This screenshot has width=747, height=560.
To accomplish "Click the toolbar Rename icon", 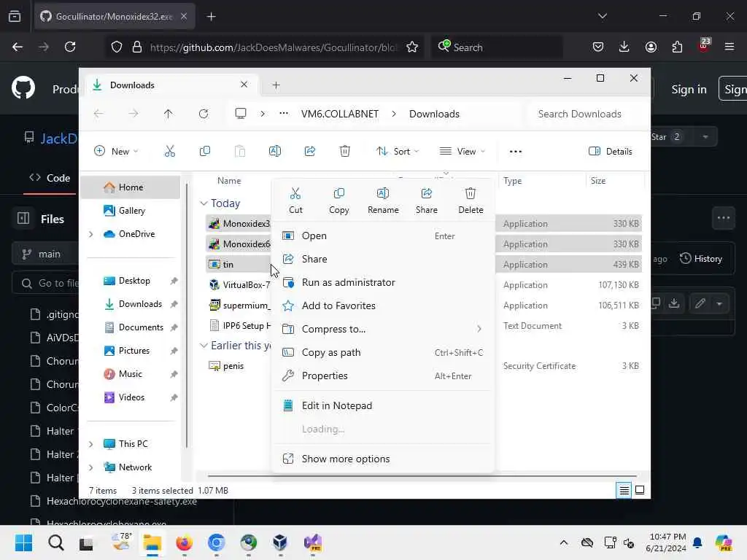I will (275, 152).
